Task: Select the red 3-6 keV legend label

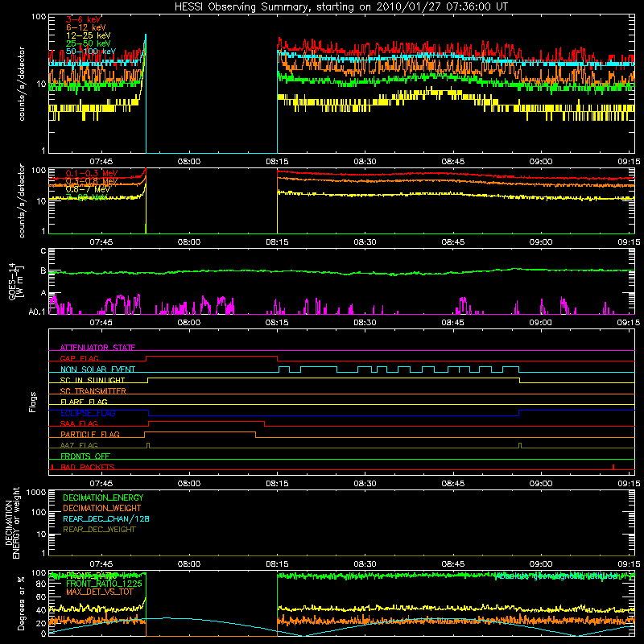Action: point(83,19)
